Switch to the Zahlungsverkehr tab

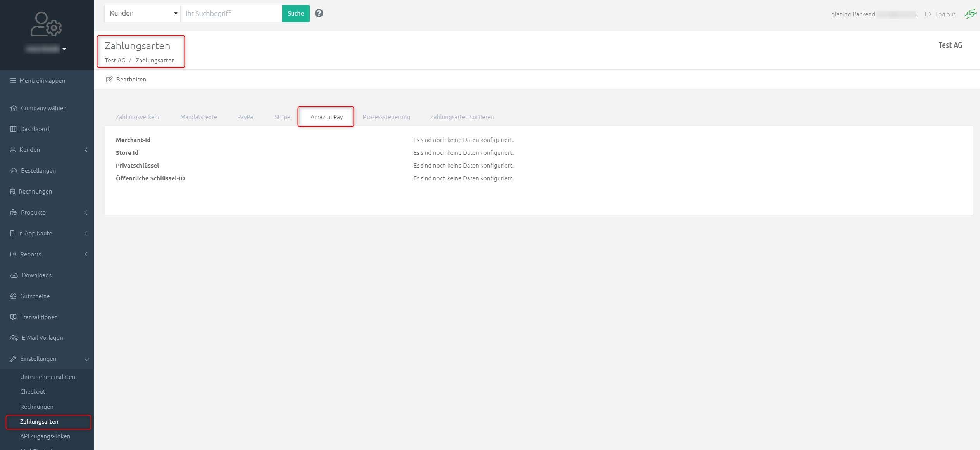pos(138,117)
